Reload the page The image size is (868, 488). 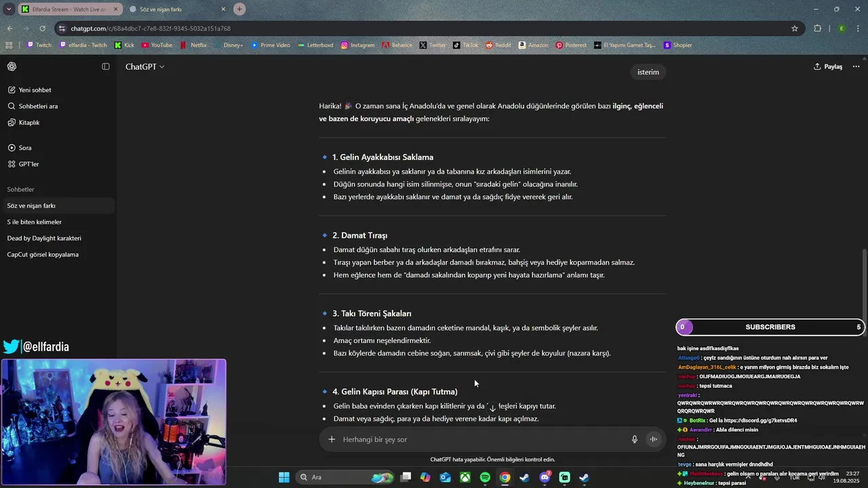click(x=42, y=28)
